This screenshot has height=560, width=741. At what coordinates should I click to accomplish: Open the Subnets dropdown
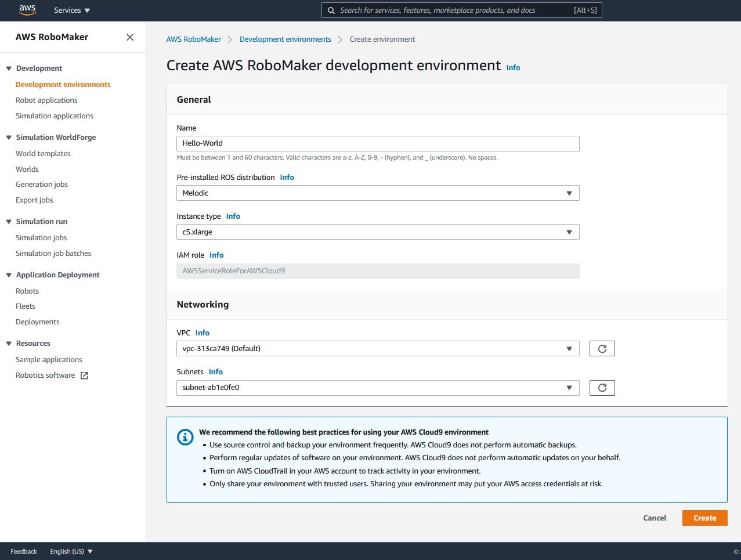[x=378, y=388]
